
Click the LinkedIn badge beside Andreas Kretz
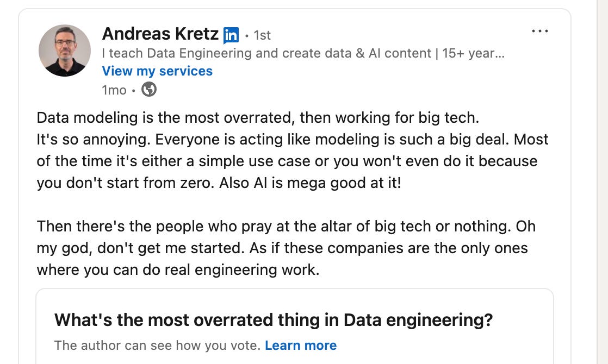(x=231, y=35)
